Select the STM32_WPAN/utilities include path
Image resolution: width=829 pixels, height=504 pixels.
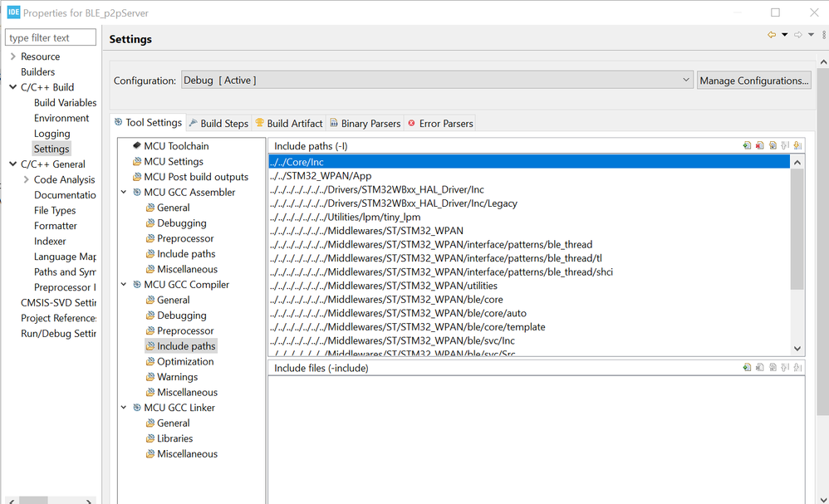coord(529,286)
